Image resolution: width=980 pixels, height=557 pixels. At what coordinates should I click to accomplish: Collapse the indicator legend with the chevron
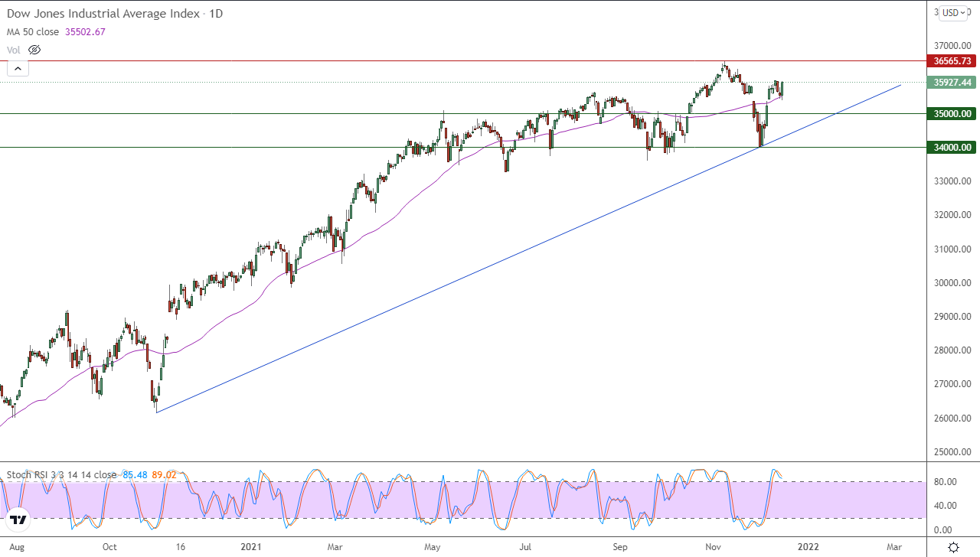coord(18,68)
